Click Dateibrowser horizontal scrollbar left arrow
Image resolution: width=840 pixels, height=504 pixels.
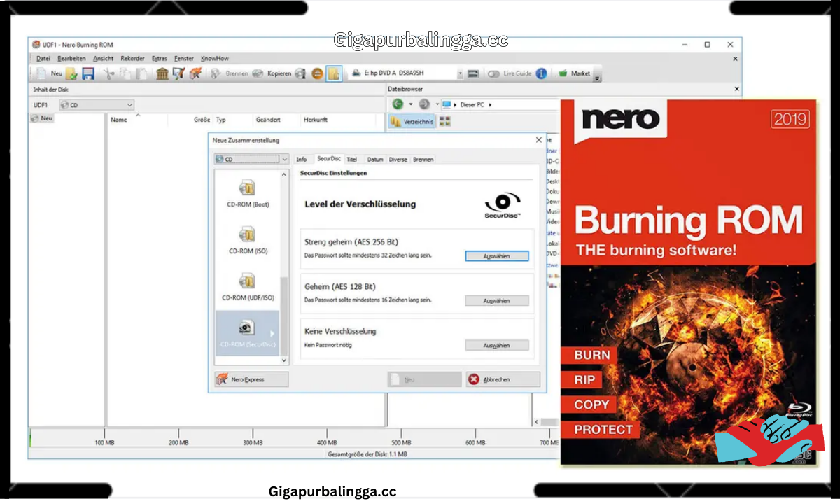(x=537, y=423)
